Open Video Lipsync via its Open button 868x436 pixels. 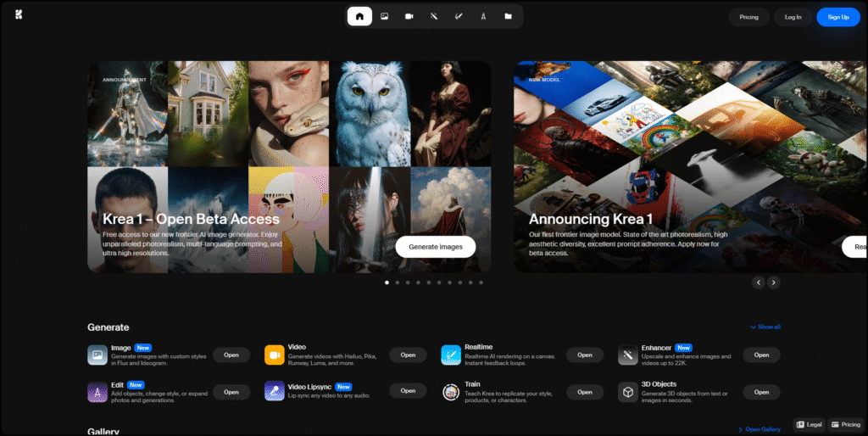coord(408,390)
